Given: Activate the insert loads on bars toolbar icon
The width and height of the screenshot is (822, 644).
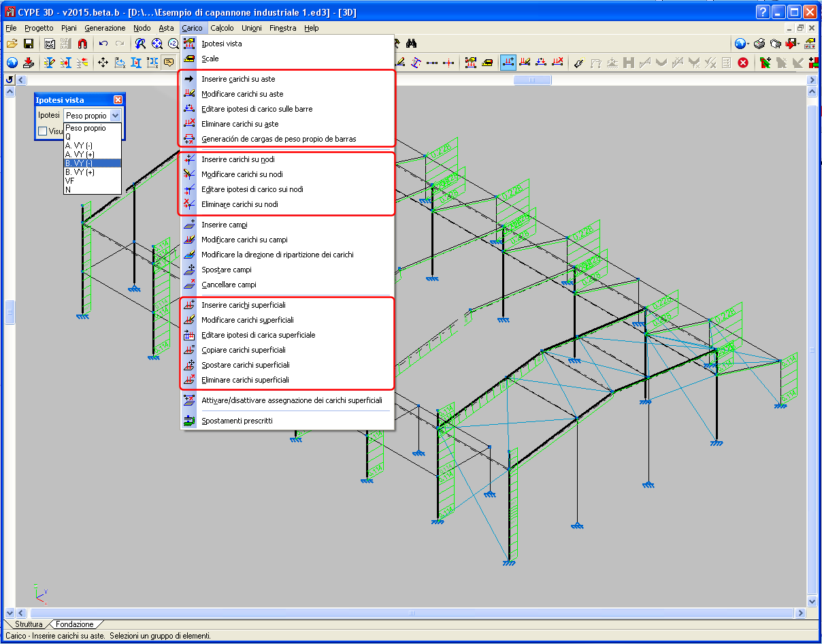Looking at the screenshot, I should [x=508, y=63].
